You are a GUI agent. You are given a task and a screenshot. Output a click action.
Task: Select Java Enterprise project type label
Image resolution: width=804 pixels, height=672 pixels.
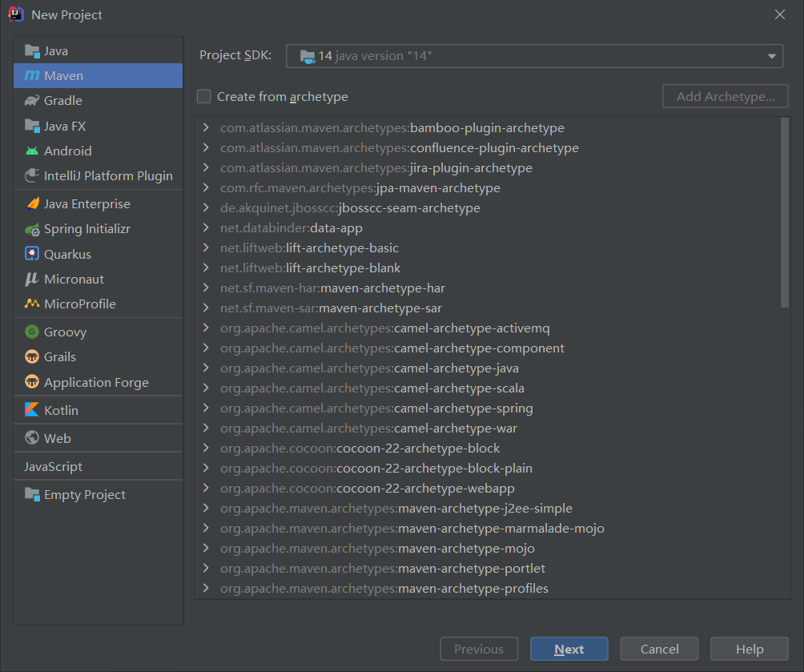pos(87,203)
